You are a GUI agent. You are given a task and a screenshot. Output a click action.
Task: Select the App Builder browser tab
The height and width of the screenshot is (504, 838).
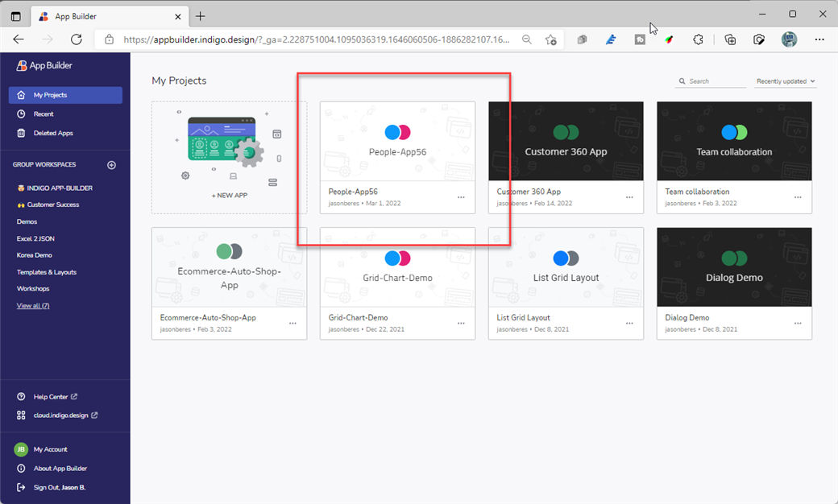(x=110, y=17)
